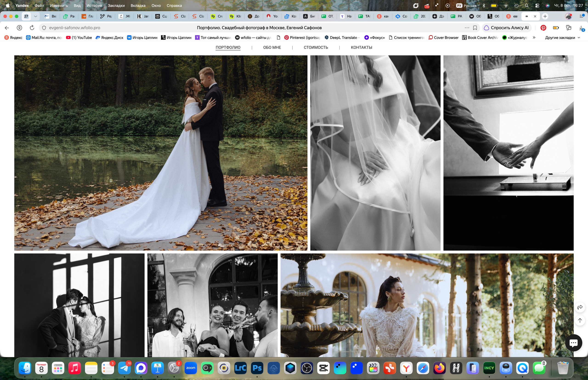Click the page reload icon

pyautogui.click(x=32, y=28)
